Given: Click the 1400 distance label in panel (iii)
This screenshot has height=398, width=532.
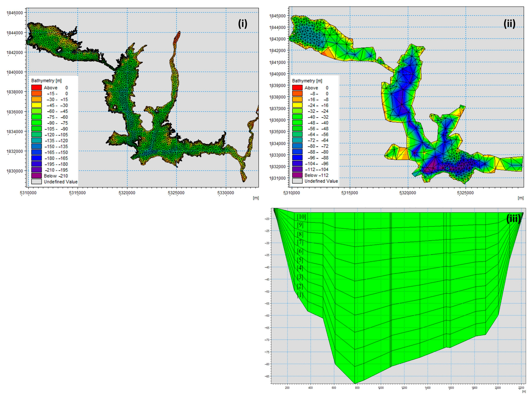Looking at the screenshot, I should click(427, 388).
